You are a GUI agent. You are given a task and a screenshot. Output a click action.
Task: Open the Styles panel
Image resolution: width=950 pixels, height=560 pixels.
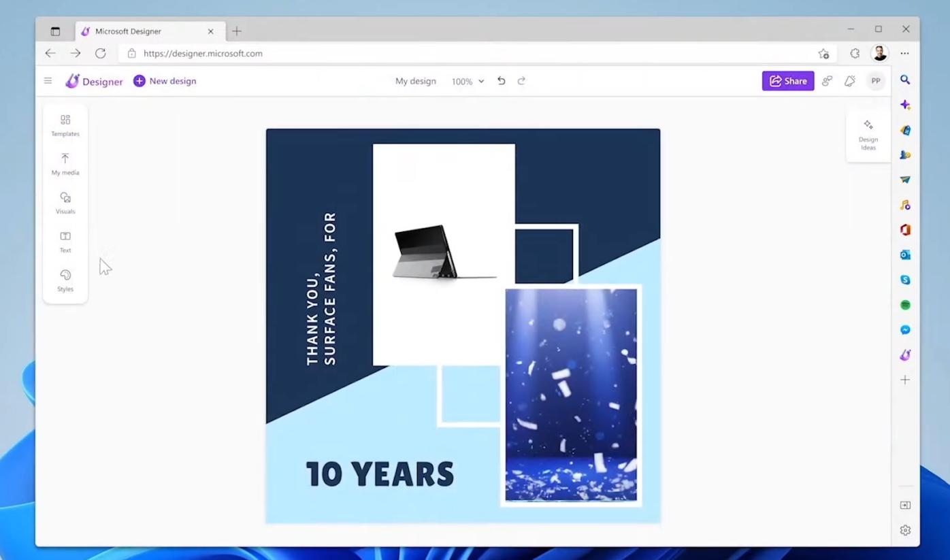65,280
